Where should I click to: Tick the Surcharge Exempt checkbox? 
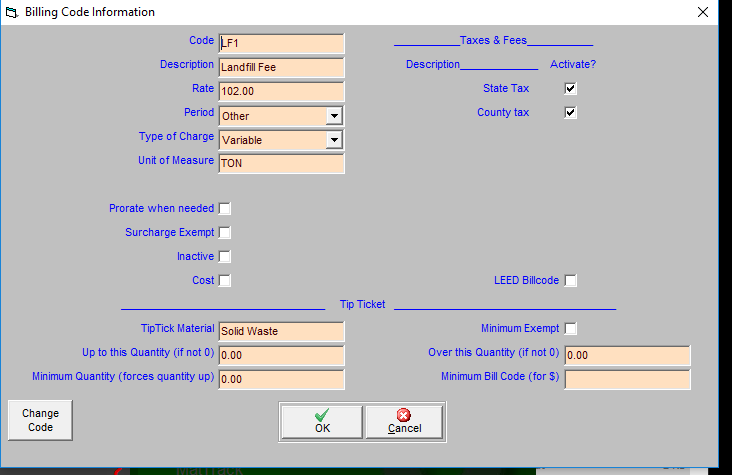(x=225, y=233)
